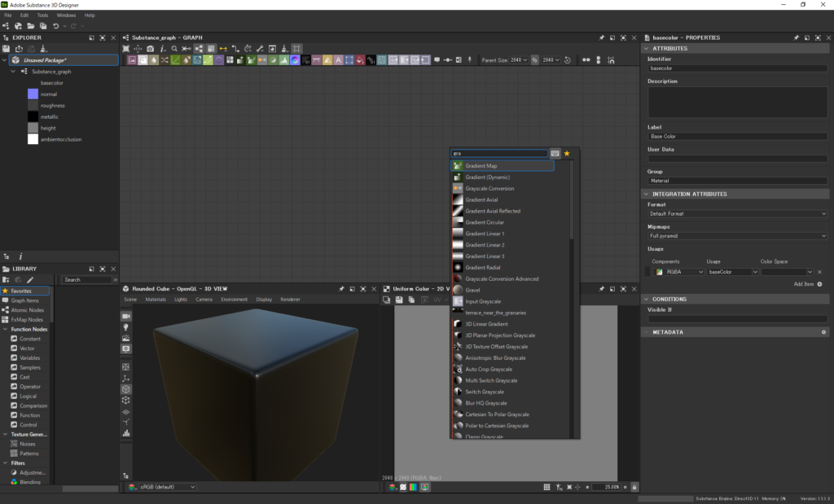The image size is (834, 504).
Task: Click the graph search magnifier icon
Action: pos(174,49)
